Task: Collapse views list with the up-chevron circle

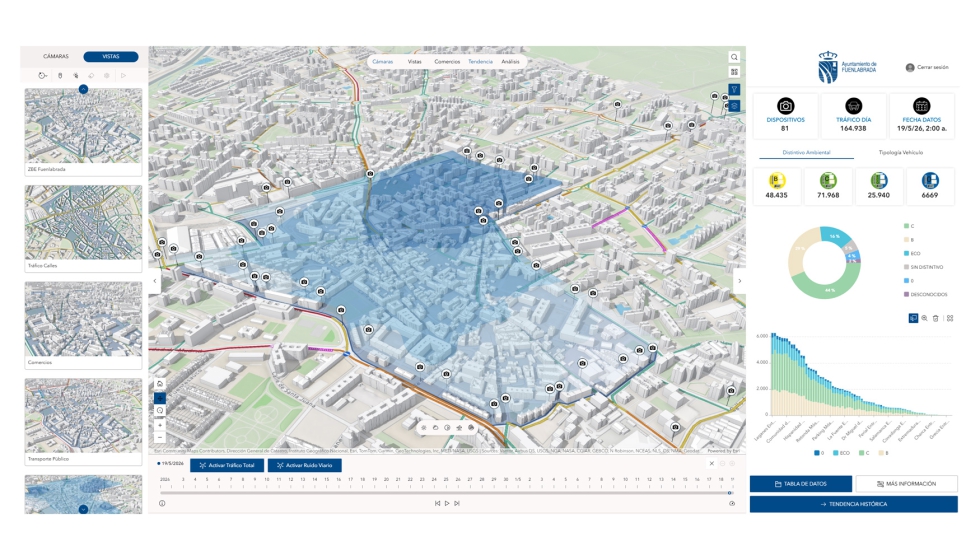Action: point(83,89)
